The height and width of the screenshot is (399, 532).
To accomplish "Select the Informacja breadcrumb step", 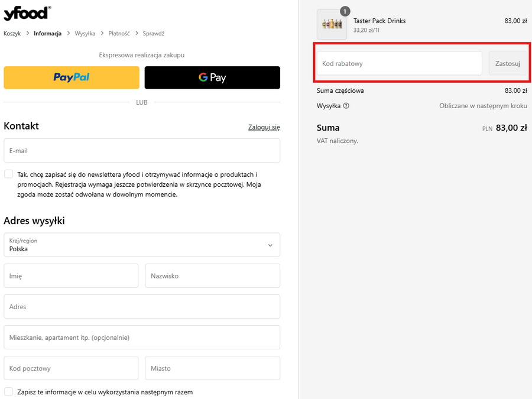I will tap(47, 34).
